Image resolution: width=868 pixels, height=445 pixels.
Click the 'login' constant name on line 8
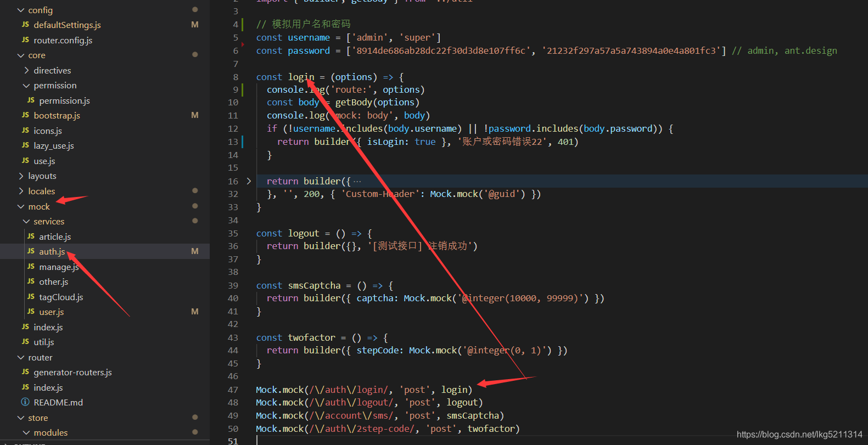click(x=301, y=77)
